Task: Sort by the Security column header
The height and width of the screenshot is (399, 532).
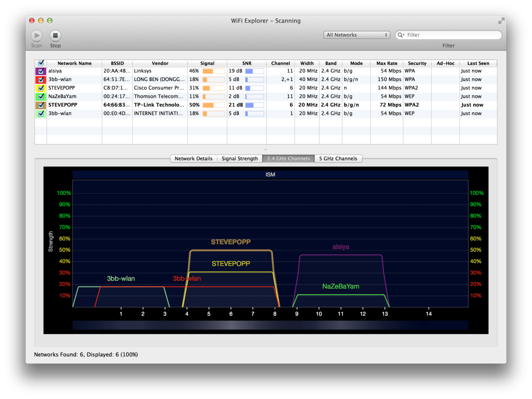Action: pyautogui.click(x=417, y=63)
